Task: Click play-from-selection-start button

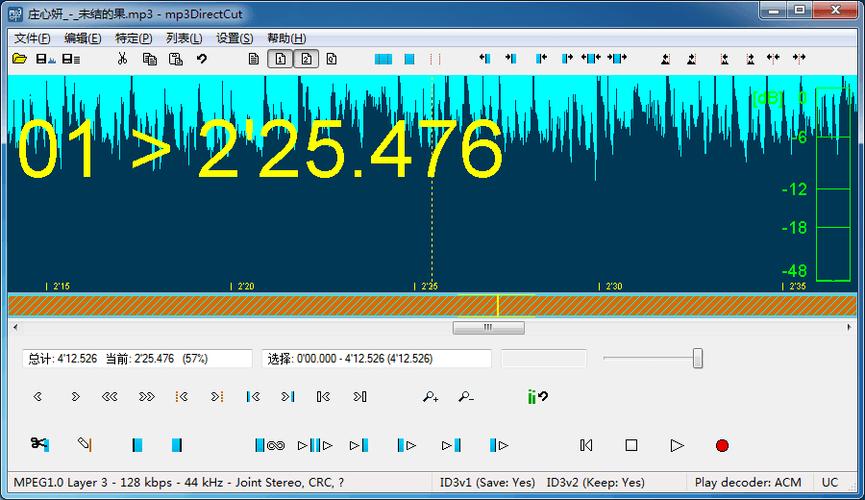Action: pos(407,445)
